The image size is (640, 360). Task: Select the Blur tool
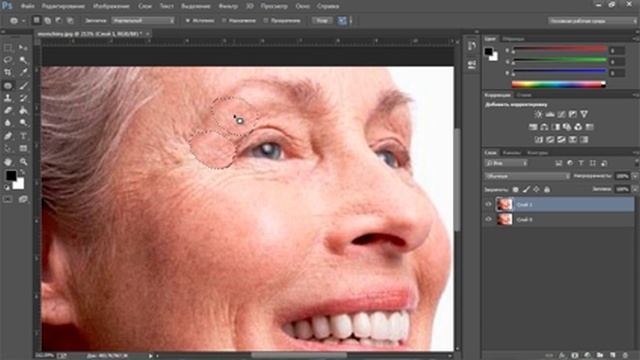click(8, 122)
